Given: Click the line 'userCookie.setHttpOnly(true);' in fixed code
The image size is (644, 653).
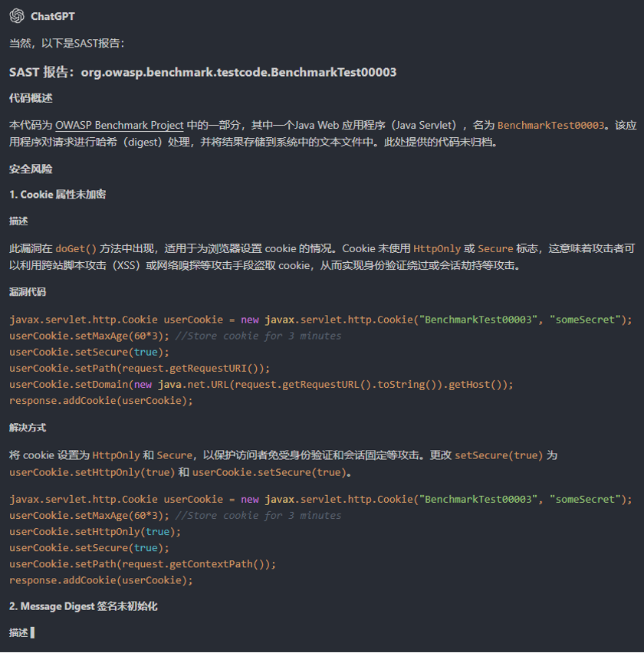Looking at the screenshot, I should (95, 532).
